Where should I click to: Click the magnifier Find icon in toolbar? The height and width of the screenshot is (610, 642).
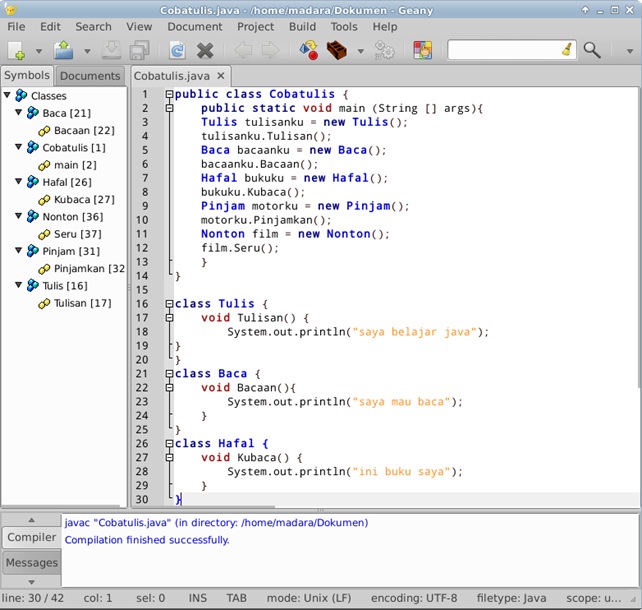pyautogui.click(x=592, y=50)
